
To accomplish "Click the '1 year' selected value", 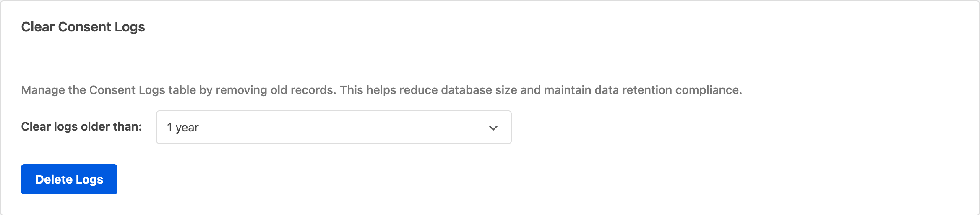I will 183,128.
